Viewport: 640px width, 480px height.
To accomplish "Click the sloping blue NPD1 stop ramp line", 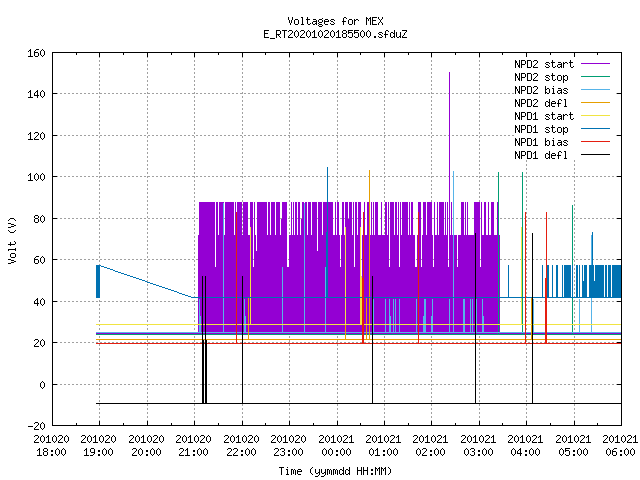I will pyautogui.click(x=145, y=281).
